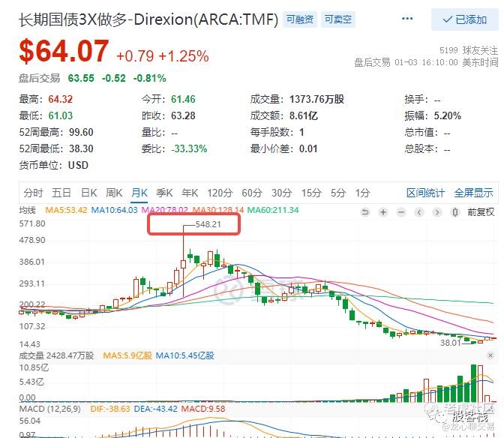The image size is (504, 438).
Task: Switch to the 日K chart tab
Action: click(89, 193)
